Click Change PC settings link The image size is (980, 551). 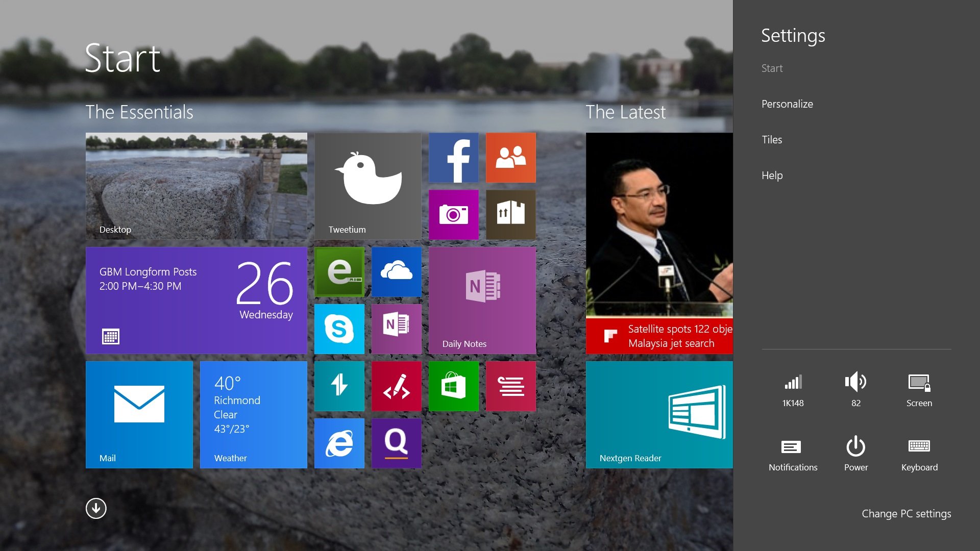tap(906, 514)
